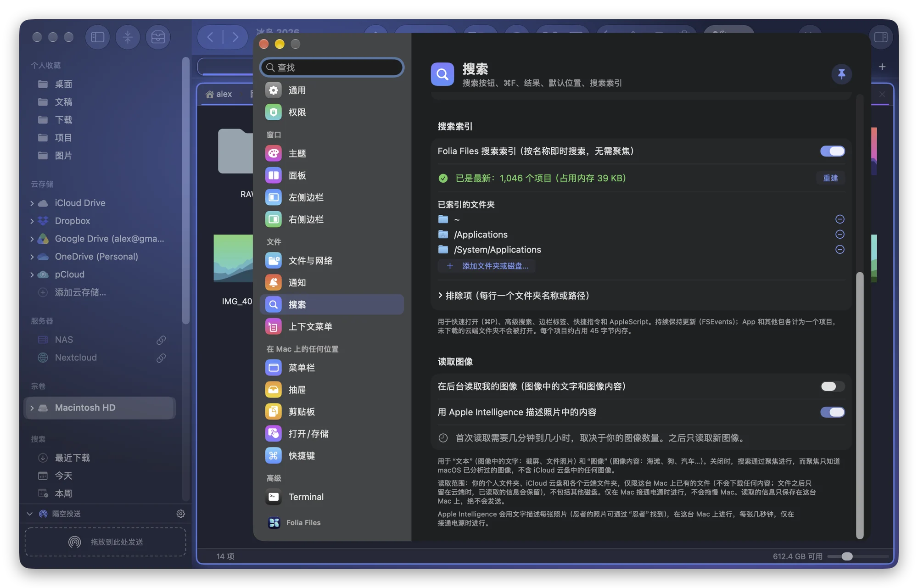Open the 面板 panel settings
The image size is (918, 588).
coord(331,175)
